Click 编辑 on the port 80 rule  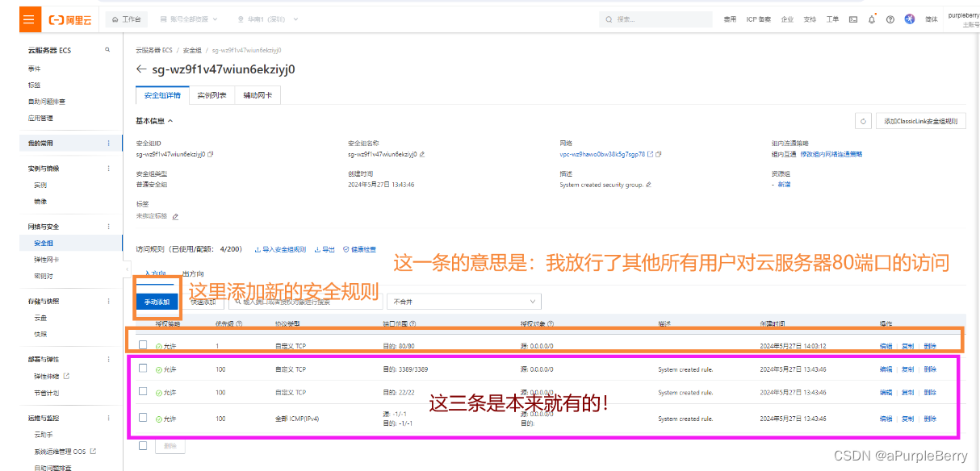[x=888, y=344]
